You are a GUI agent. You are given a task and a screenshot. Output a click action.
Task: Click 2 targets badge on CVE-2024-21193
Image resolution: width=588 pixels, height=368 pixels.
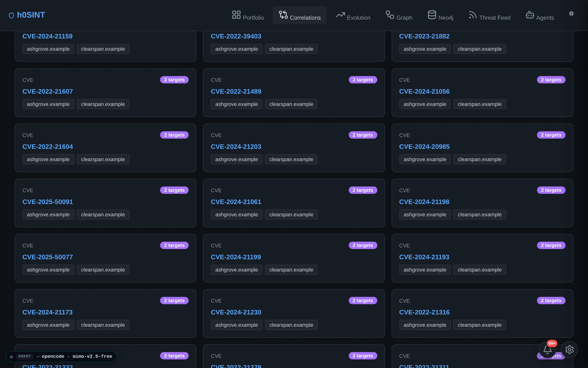pyautogui.click(x=551, y=246)
